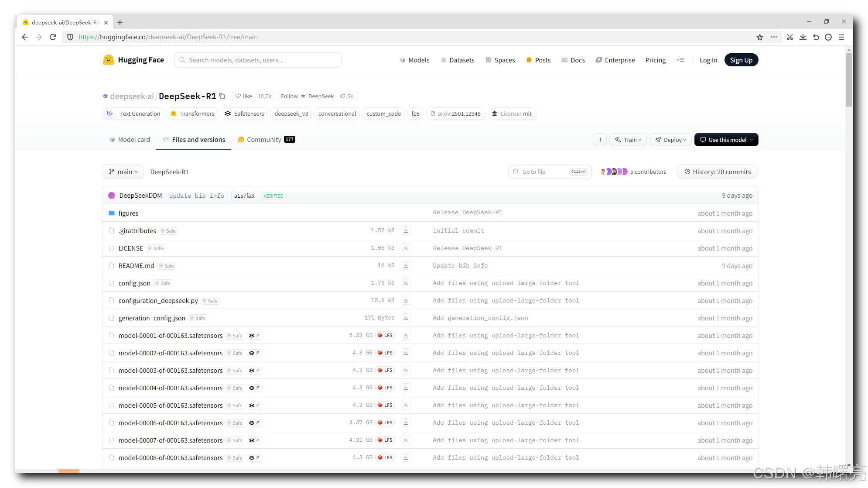Bookmark this page with star icon
This screenshot has height=488, width=868.
click(x=759, y=37)
